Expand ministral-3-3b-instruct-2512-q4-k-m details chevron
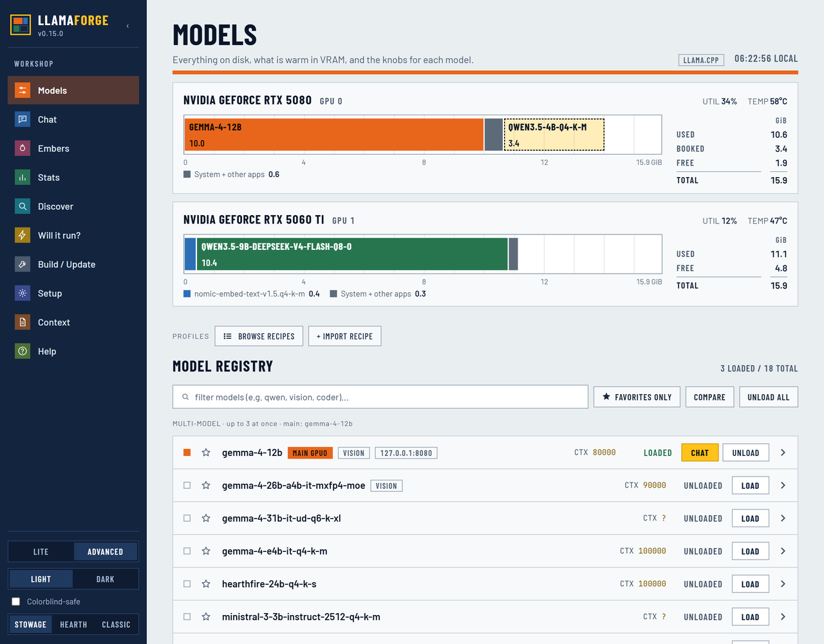The image size is (824, 644). [x=783, y=617]
